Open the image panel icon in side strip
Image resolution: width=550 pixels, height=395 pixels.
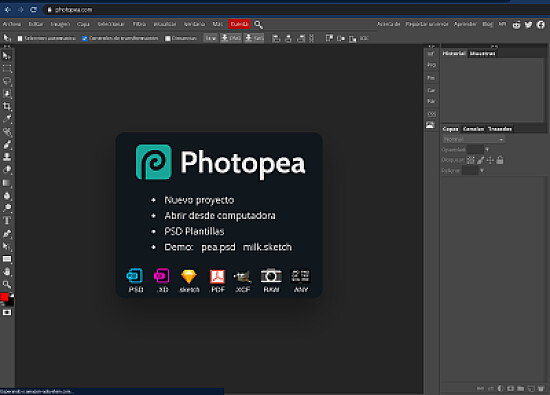430,125
